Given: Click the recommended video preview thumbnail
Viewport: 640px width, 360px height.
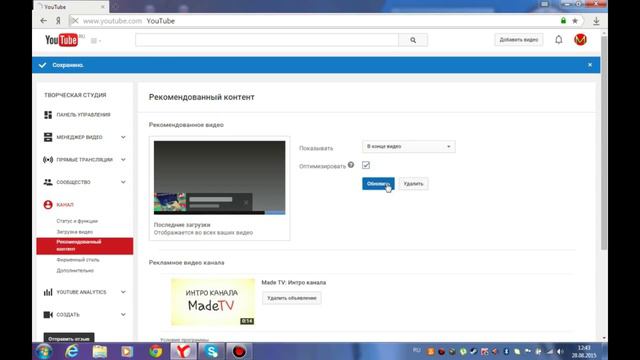Looking at the screenshot, I should click(220, 178).
